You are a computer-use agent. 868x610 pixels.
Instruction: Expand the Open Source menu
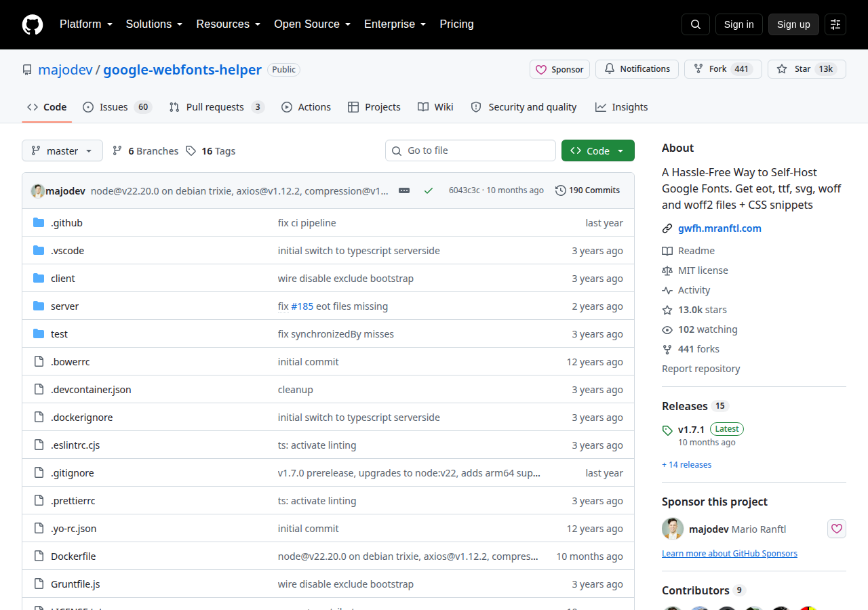click(313, 24)
